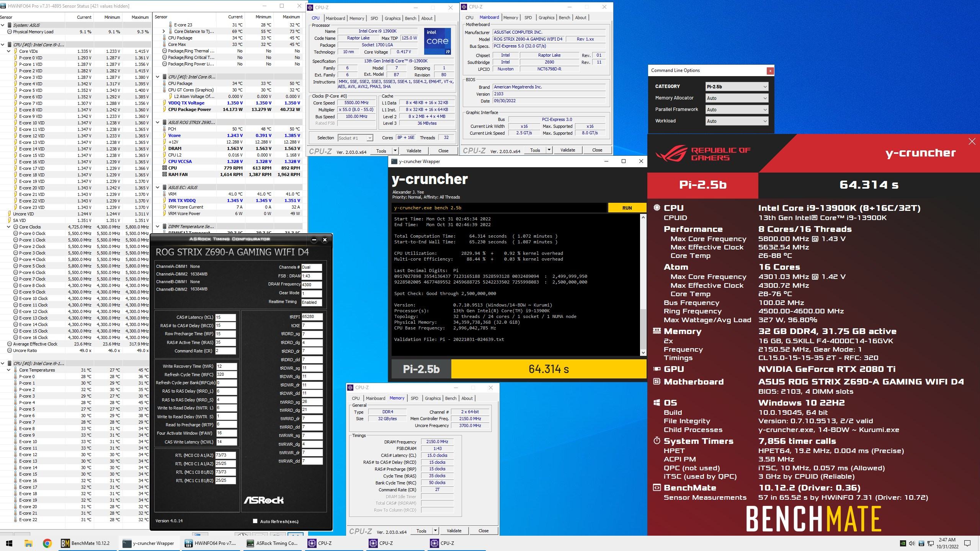The image size is (980, 551).
Task: Click Tools in Processor CPU-Z window
Action: tap(381, 151)
